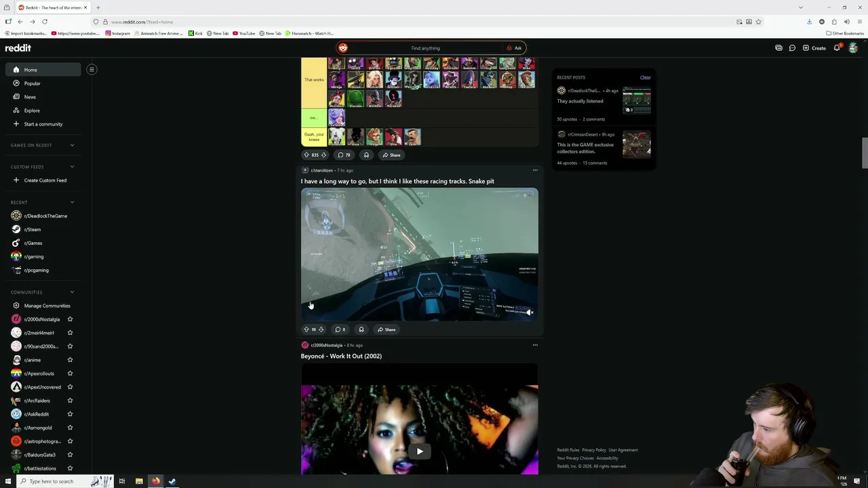Open Firefox downloads arrow
The height and width of the screenshot is (488, 868).
coord(810,22)
